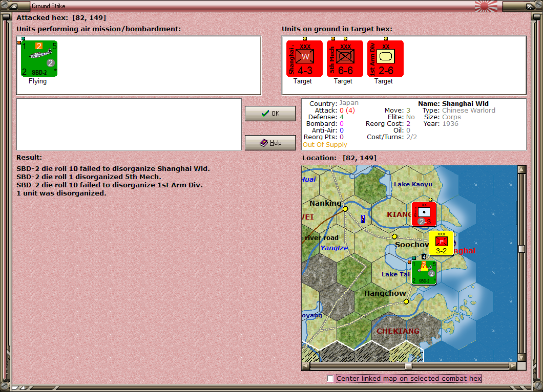Click the 'Year: 1936' stat text
The height and width of the screenshot is (392, 543).
pyautogui.click(x=441, y=123)
